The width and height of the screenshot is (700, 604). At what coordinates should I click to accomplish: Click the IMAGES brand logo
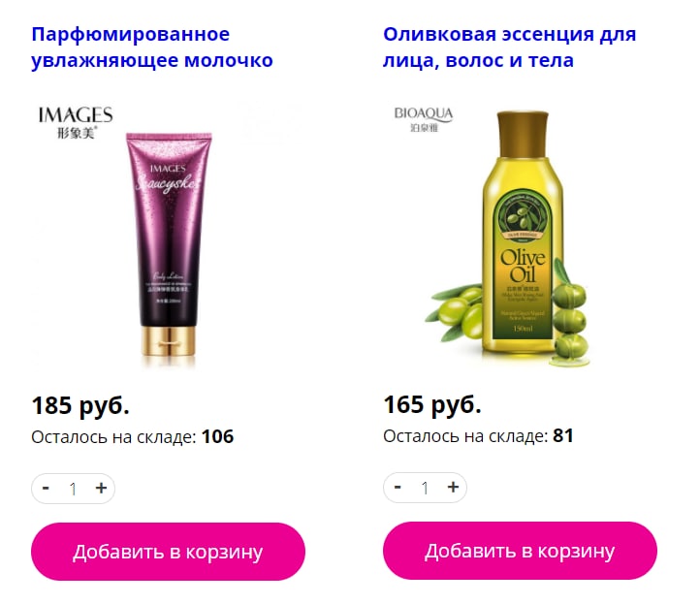point(76,122)
